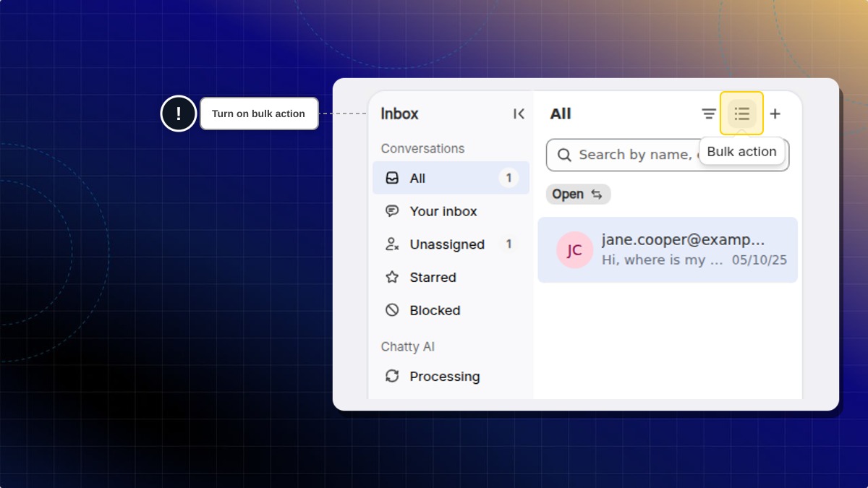Click the Your inbox chat bubble icon
This screenshot has height=488, width=868.
392,211
